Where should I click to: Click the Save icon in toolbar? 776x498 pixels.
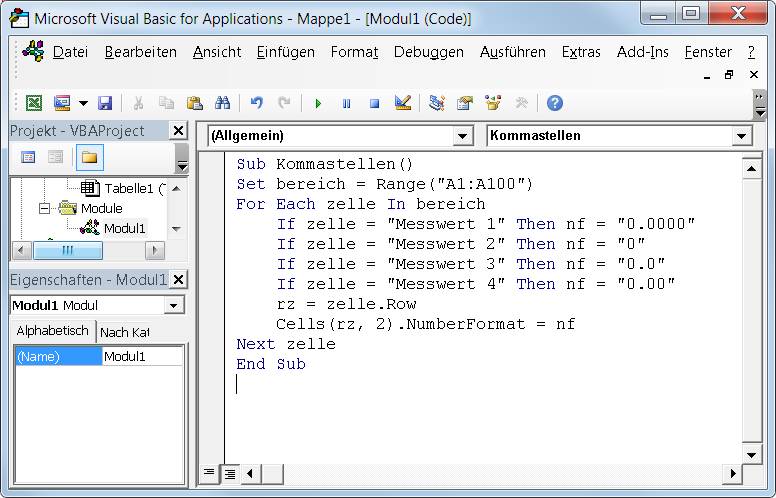pos(105,103)
